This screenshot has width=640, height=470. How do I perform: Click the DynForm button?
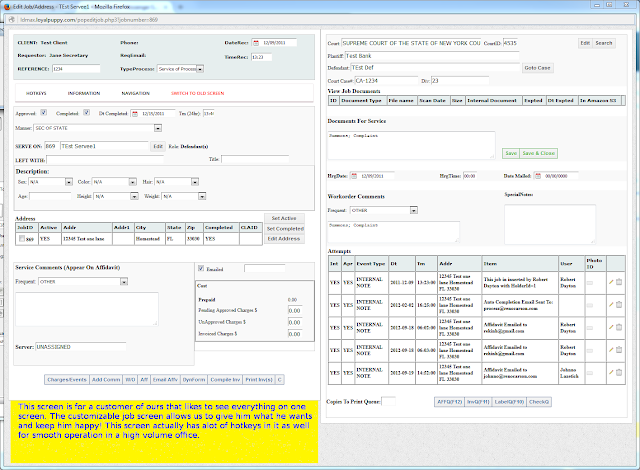coord(194,379)
